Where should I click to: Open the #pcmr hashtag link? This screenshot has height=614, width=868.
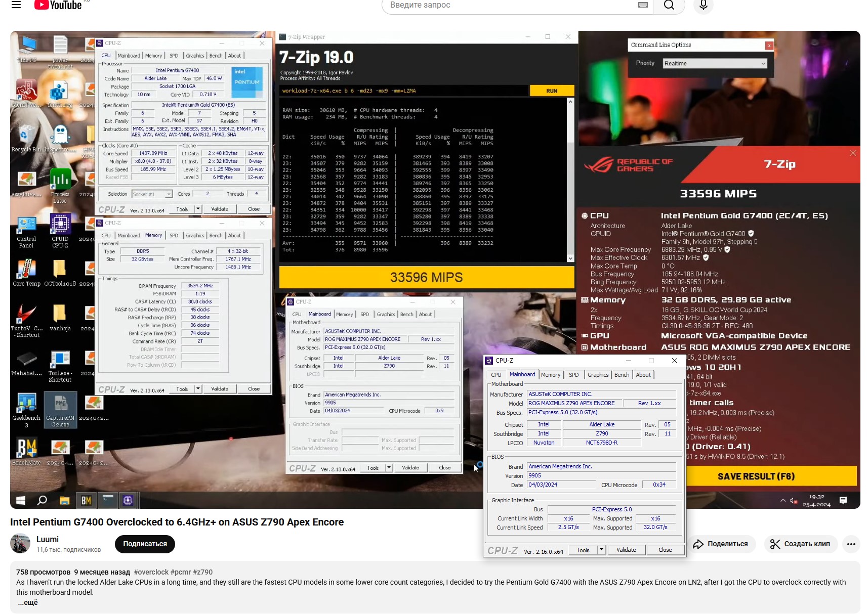181,572
